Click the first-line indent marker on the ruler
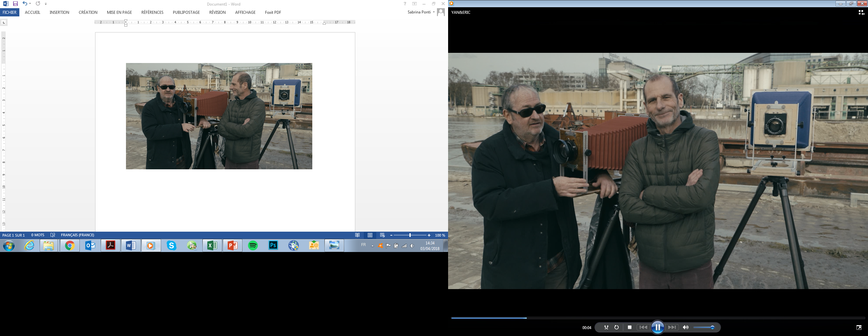The width and height of the screenshot is (868, 336). click(126, 21)
